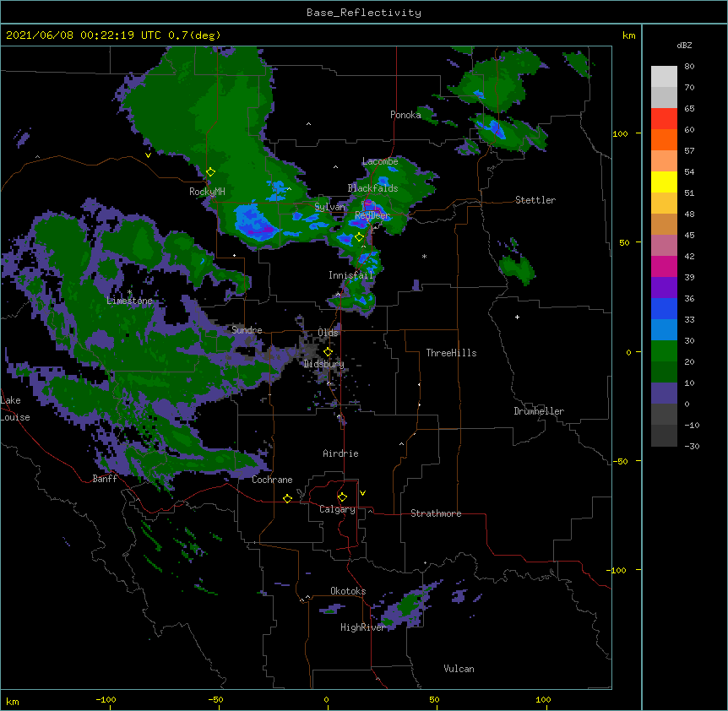
Task: Select the red 60-65 dBZ legend swatch
Action: tap(664, 119)
